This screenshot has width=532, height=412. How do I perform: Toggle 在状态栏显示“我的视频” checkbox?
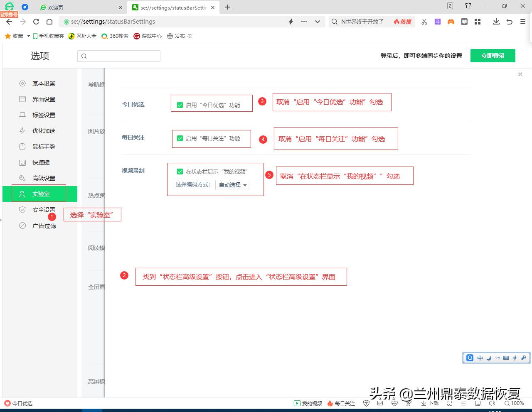[180, 171]
